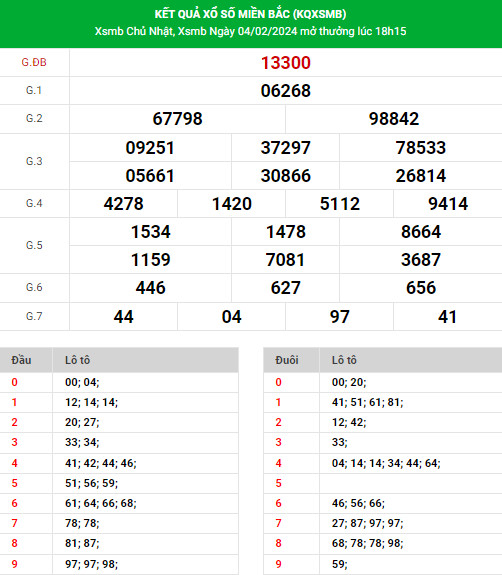Click the KQXSMB title in green header
The image size is (502, 575).
pyautogui.click(x=250, y=14)
